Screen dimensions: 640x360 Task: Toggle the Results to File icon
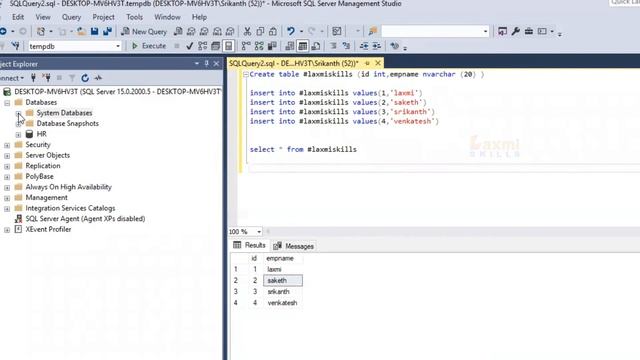tap(316, 46)
